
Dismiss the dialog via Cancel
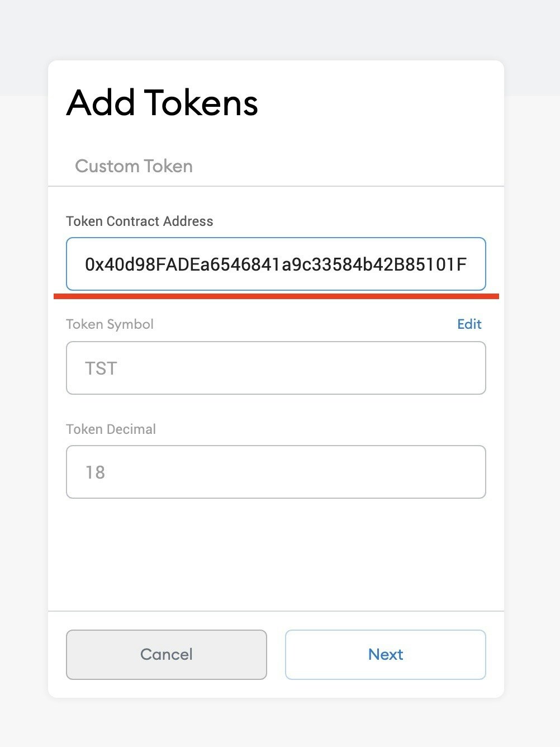pyautogui.click(x=166, y=654)
